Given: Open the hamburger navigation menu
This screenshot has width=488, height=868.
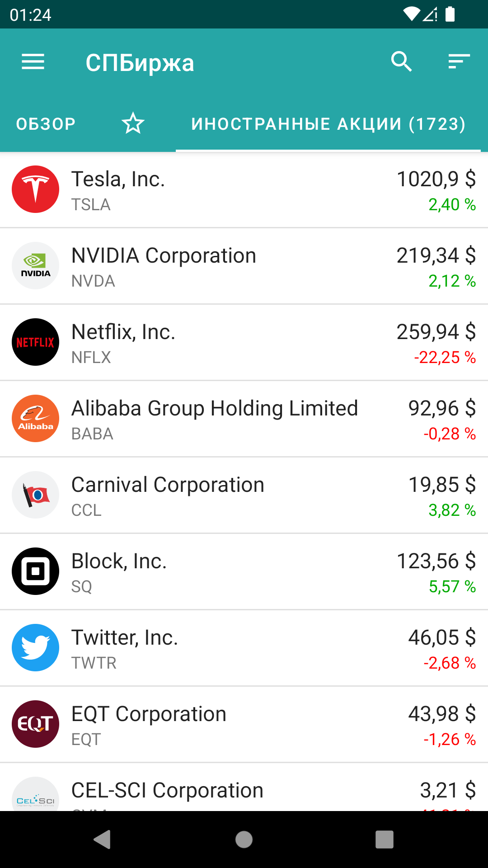Looking at the screenshot, I should (33, 62).
